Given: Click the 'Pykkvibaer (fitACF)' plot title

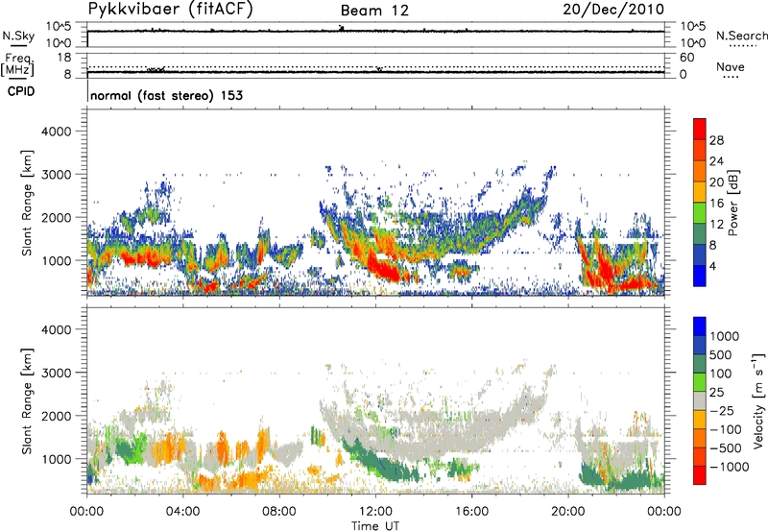Looking at the screenshot, I should [x=170, y=10].
